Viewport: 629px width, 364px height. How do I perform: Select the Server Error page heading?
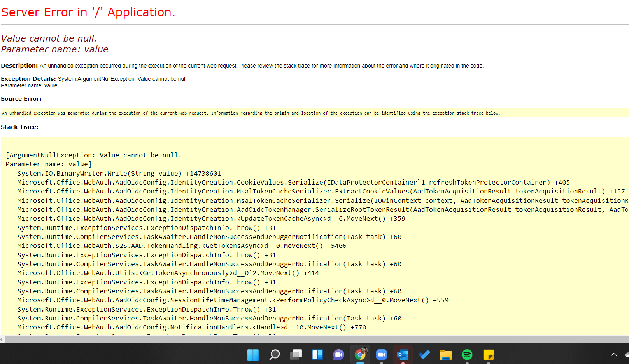click(88, 12)
